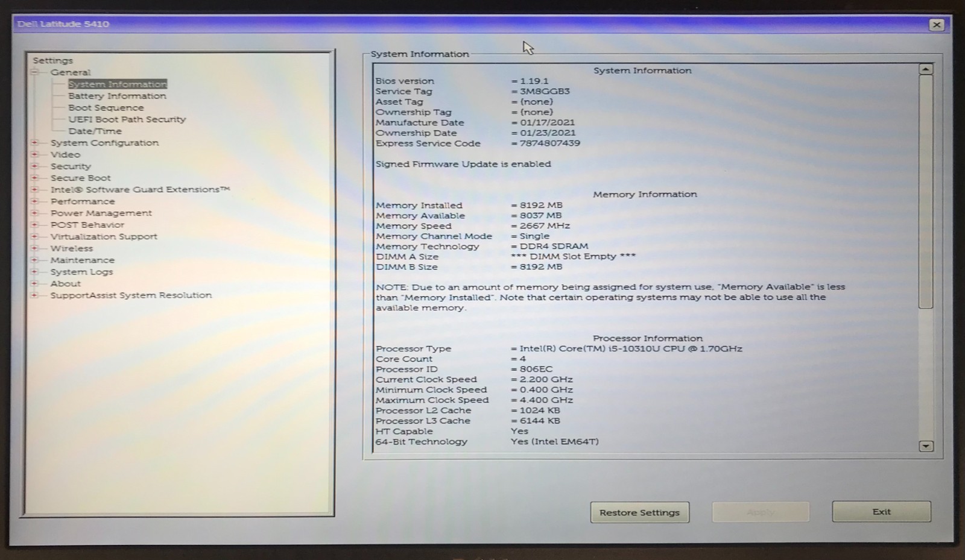Viewport: 965px width, 560px height.
Task: Click the Bios version value 1.19.1
Action: 534,81
